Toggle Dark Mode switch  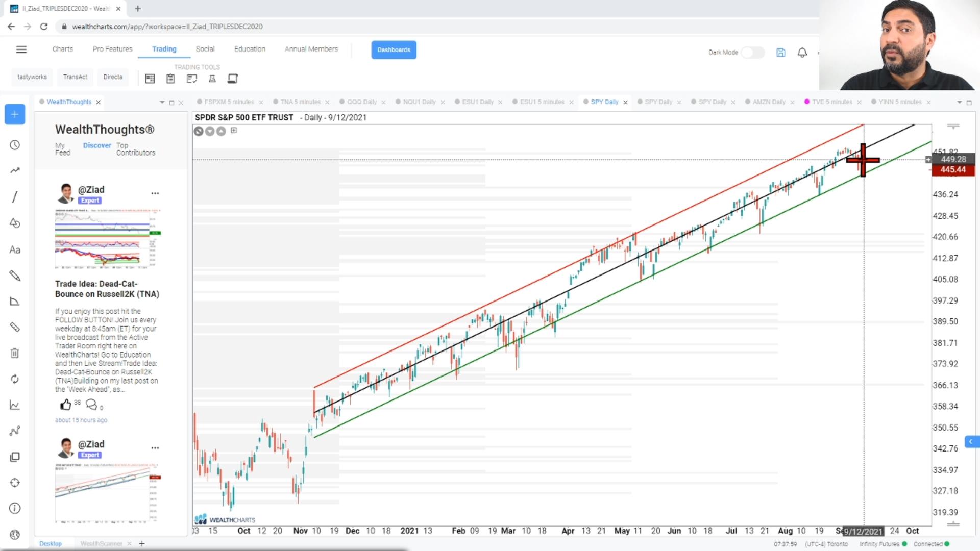click(753, 53)
